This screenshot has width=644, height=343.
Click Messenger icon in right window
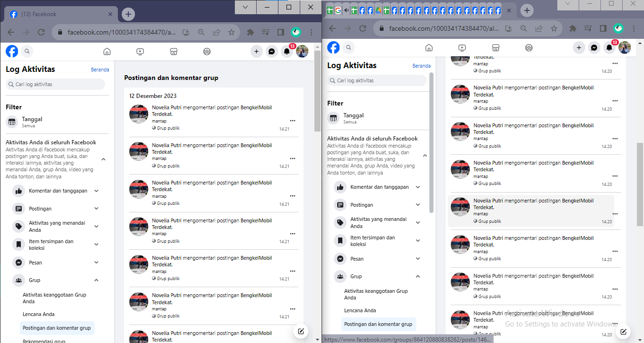click(x=594, y=48)
